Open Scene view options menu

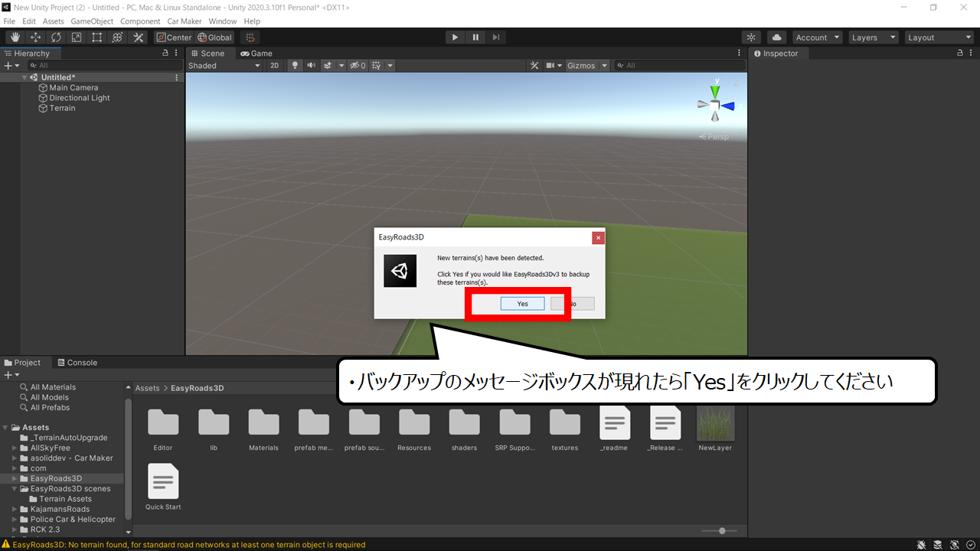740,54
